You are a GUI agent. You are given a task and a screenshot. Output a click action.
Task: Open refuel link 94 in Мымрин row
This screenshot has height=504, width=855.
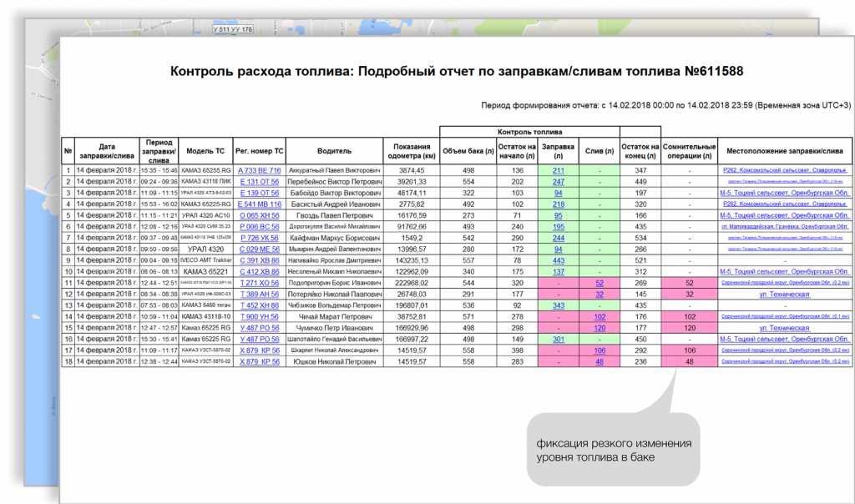pyautogui.click(x=559, y=249)
